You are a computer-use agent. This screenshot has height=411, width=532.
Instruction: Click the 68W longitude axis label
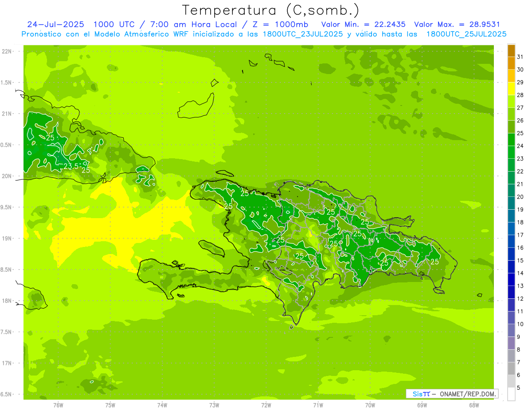473,405
